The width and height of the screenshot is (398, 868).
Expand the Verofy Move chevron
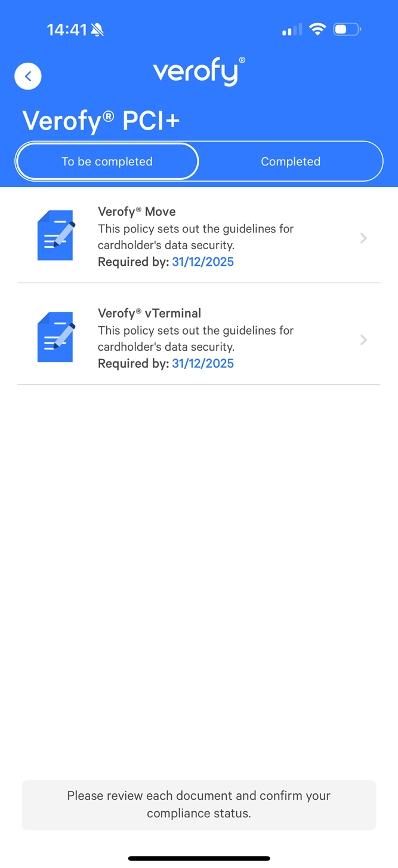pyautogui.click(x=363, y=238)
